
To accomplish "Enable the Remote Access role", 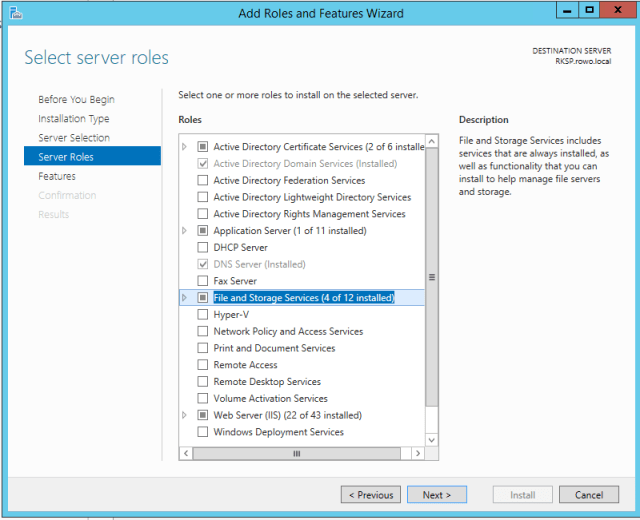I will [x=202, y=364].
